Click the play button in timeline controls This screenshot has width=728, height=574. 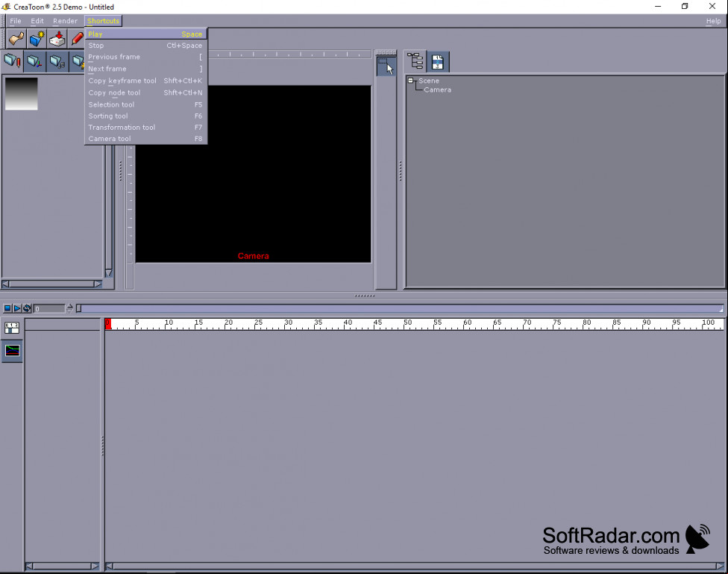(16, 308)
